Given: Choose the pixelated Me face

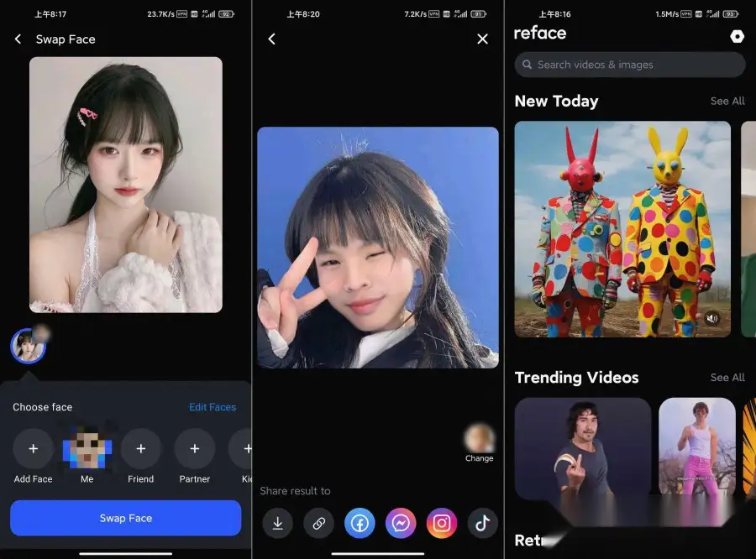Looking at the screenshot, I should [87, 447].
